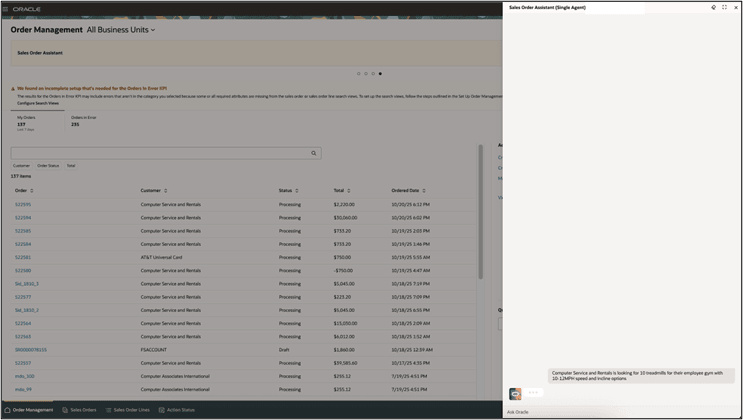Select second carousel dot

[366, 73]
